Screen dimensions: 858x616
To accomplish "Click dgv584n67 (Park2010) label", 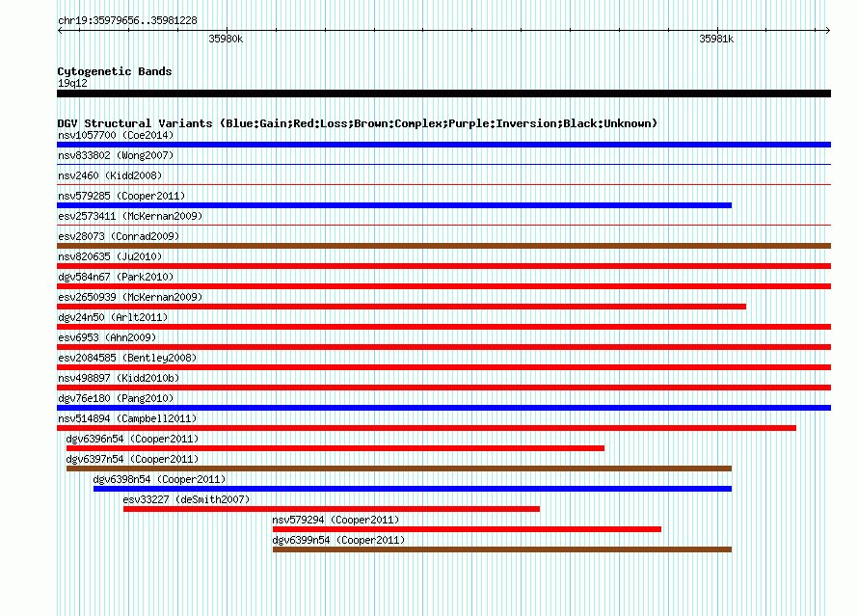I will tap(116, 277).
